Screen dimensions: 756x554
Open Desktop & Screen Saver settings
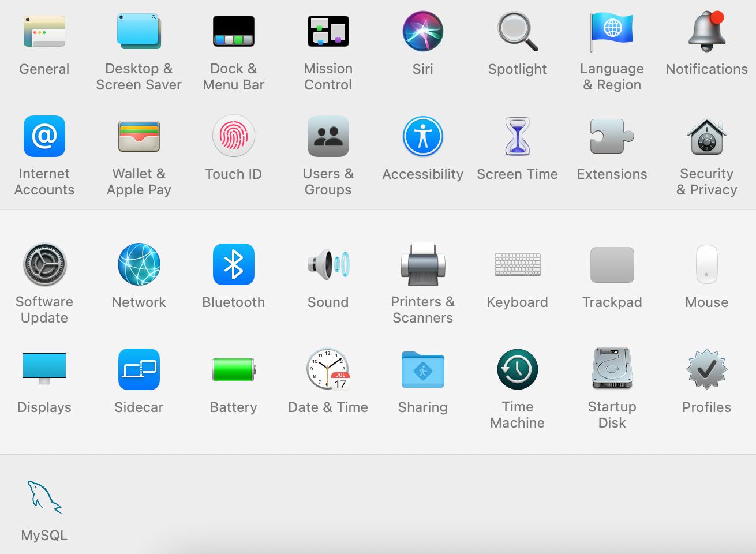coord(139,32)
